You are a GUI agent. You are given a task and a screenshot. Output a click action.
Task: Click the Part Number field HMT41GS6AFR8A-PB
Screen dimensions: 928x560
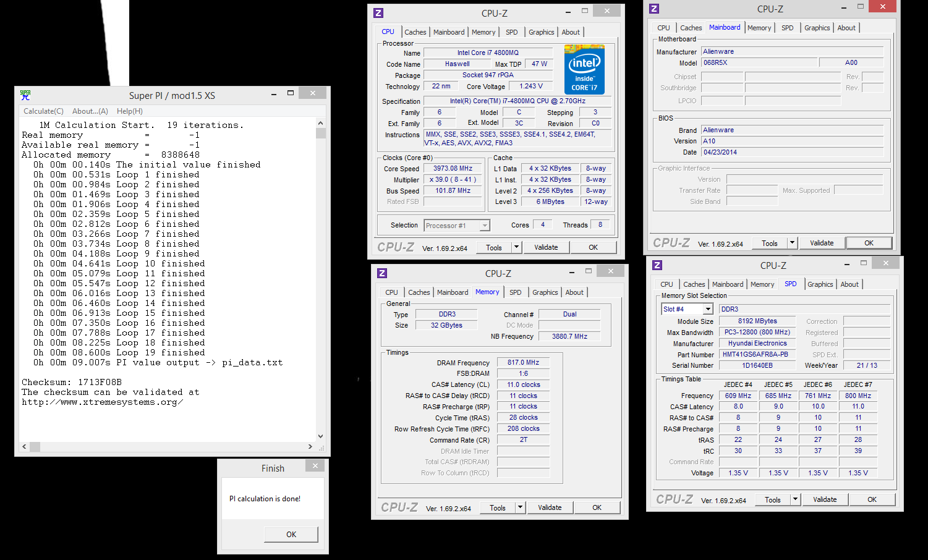tap(757, 355)
